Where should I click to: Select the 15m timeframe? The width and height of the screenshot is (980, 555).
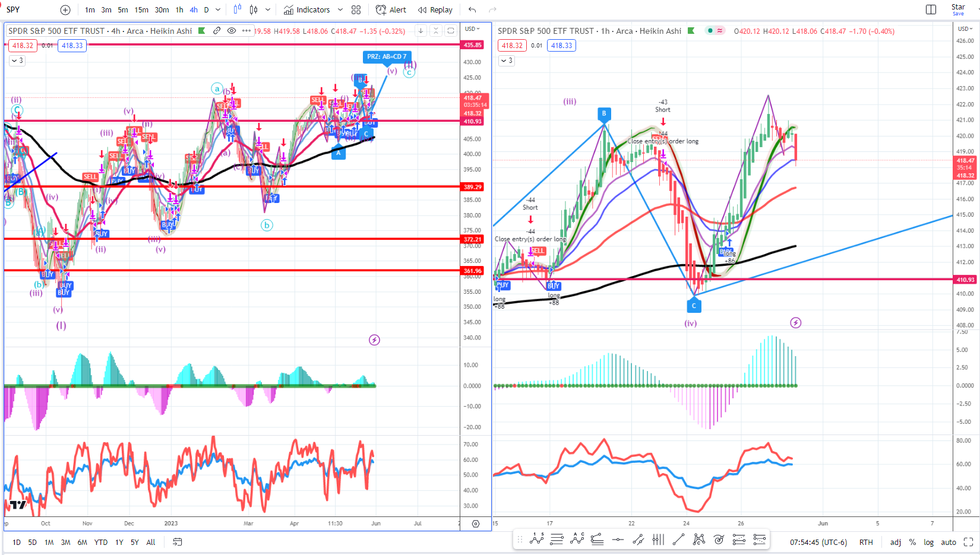(141, 10)
